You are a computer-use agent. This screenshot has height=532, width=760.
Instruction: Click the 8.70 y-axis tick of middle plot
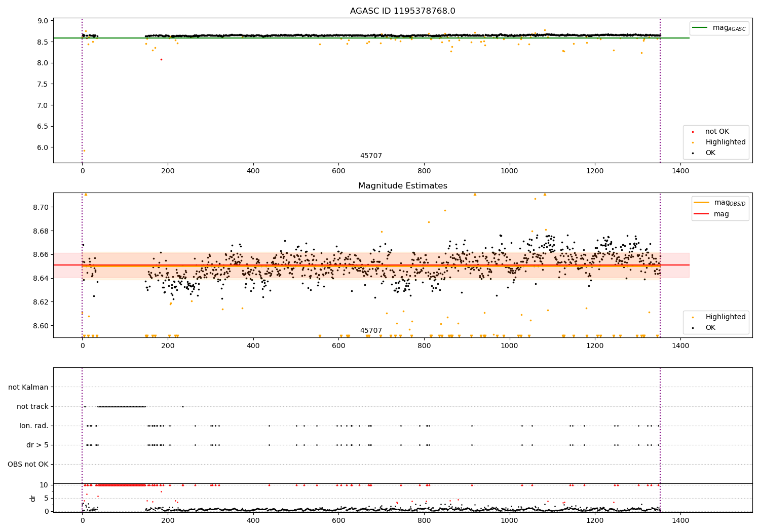pos(41,208)
